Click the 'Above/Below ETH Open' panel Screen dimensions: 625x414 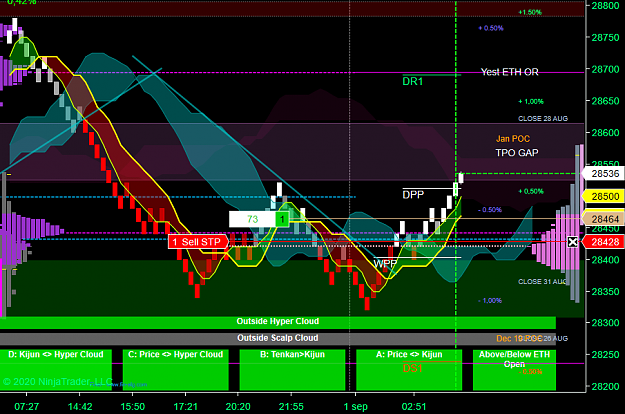click(514, 370)
